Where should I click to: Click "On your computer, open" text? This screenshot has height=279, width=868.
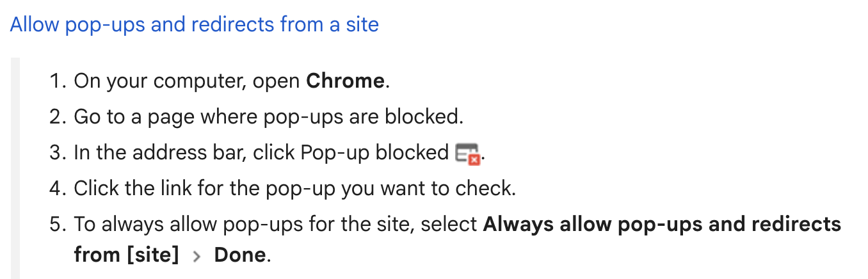tap(187, 81)
